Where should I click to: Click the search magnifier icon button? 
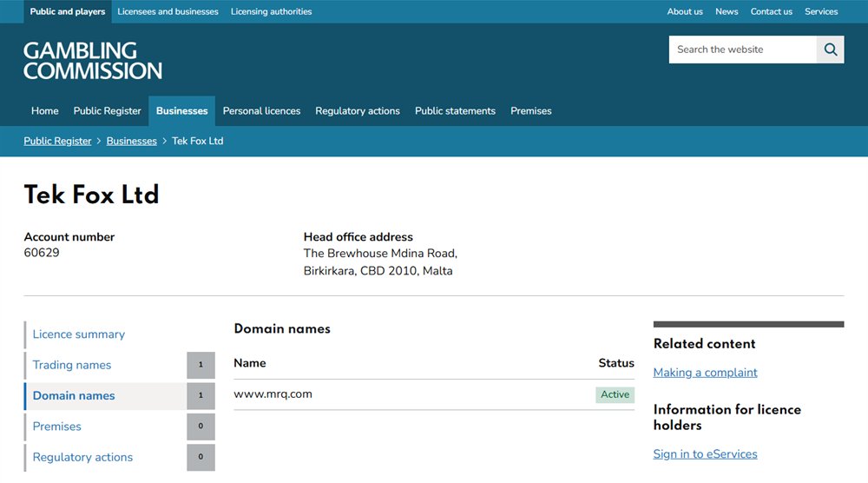tap(830, 50)
